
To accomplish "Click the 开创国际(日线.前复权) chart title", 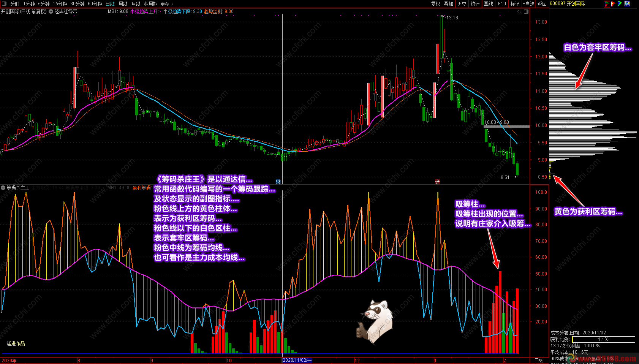I will (x=24, y=11).
